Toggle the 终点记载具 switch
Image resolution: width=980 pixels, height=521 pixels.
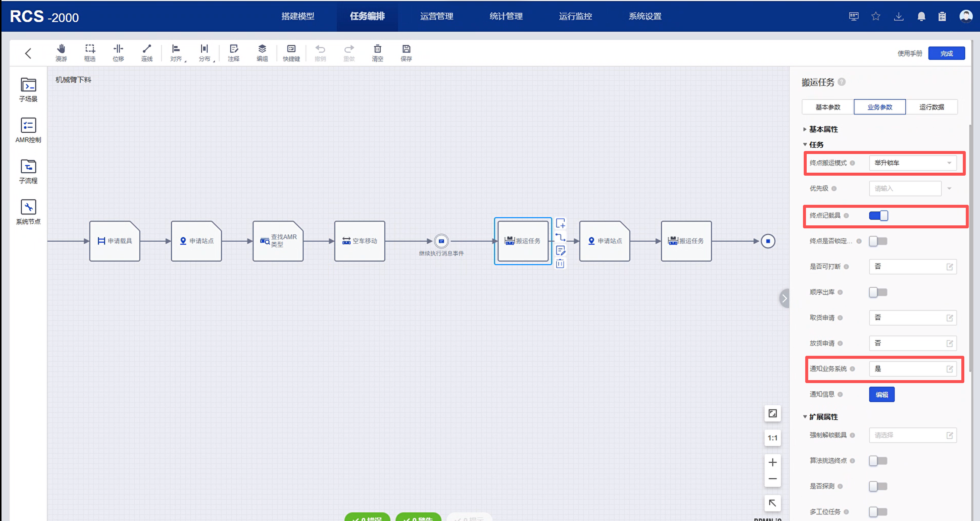click(x=878, y=216)
